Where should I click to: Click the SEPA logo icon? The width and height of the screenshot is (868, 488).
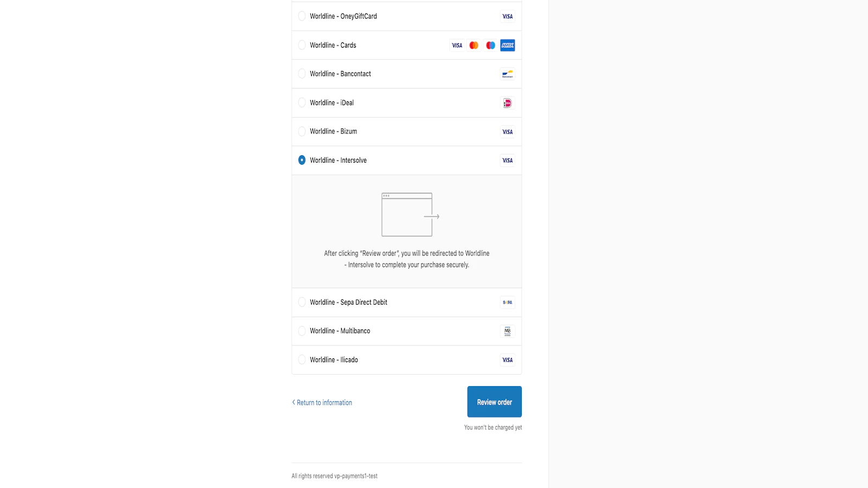coord(507,302)
